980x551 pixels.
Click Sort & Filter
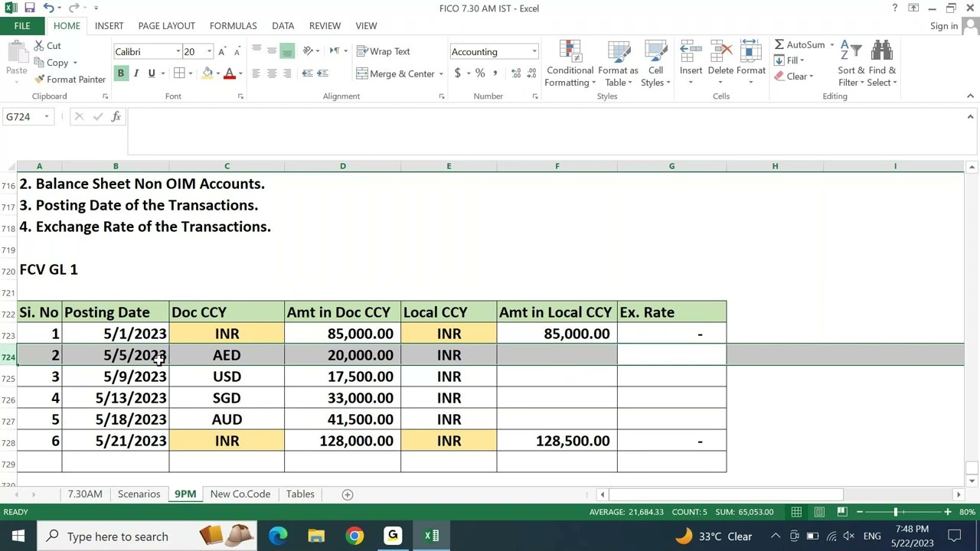coord(851,64)
